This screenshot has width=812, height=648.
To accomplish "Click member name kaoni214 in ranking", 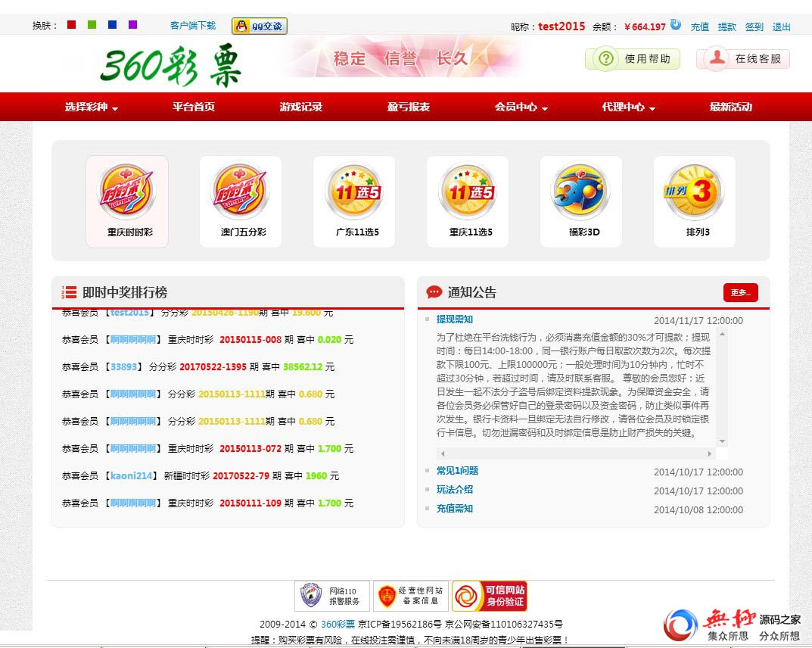I will [x=131, y=475].
